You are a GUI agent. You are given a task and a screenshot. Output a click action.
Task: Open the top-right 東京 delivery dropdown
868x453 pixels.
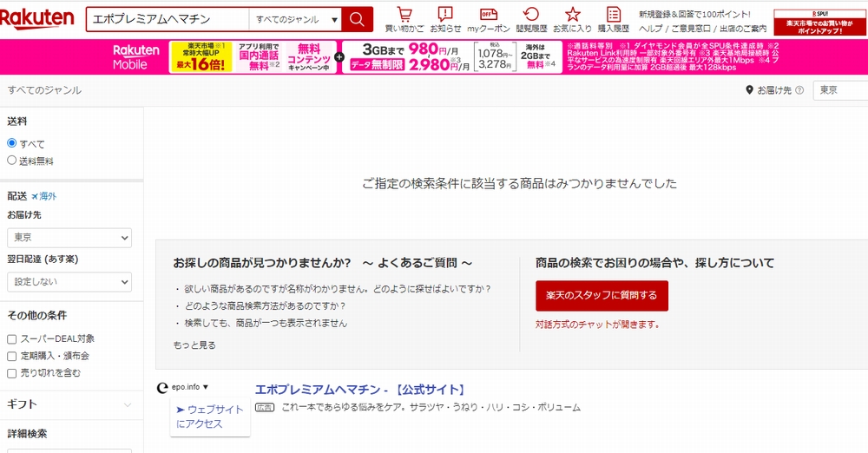pos(840,90)
